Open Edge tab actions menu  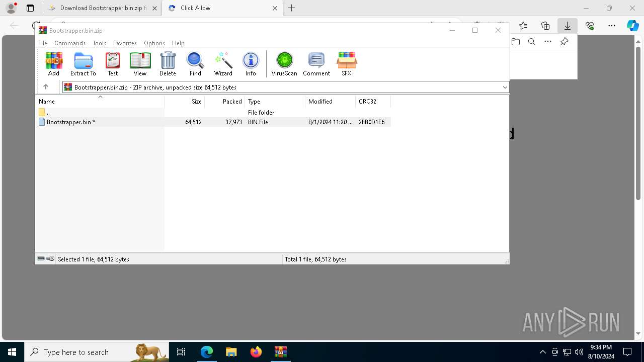30,8
